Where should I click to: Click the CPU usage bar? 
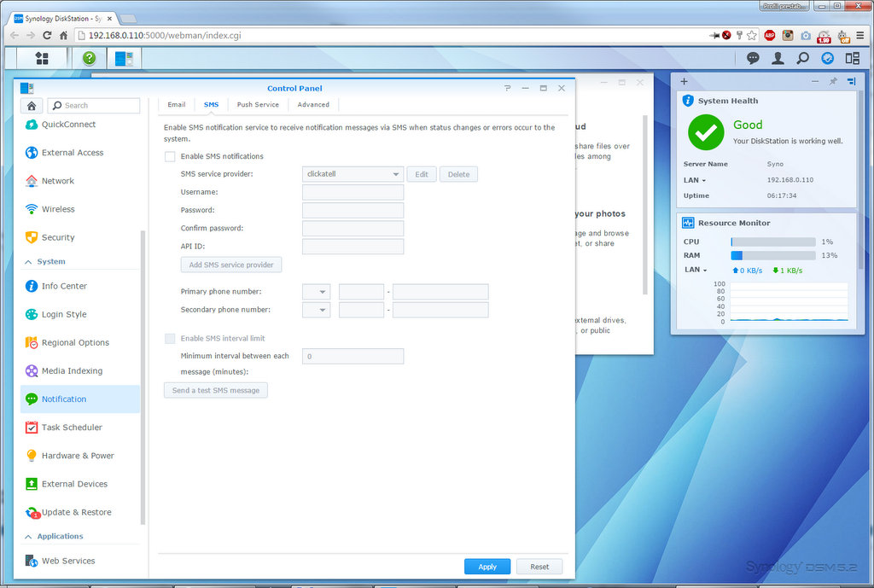click(x=773, y=242)
